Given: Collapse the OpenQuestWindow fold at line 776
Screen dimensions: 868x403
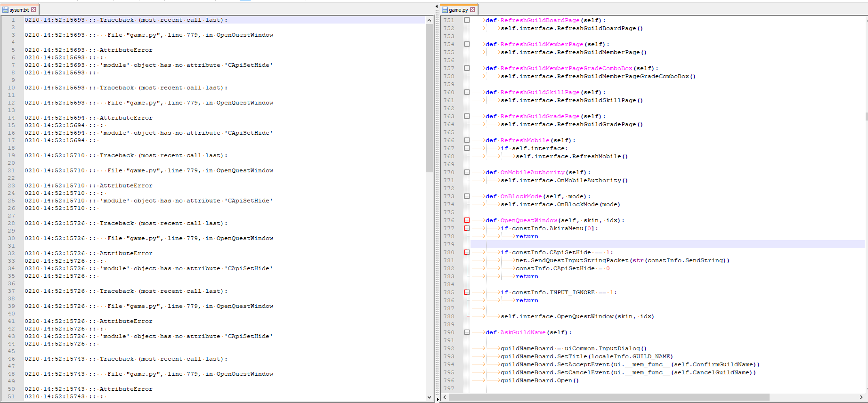Looking at the screenshot, I should [x=467, y=220].
